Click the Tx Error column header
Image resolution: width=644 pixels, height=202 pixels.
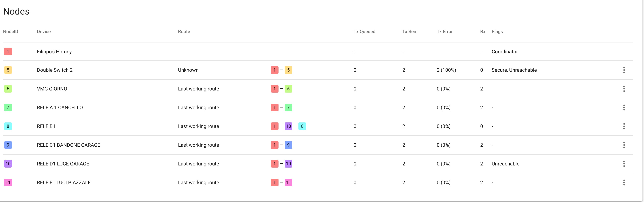[445, 32]
